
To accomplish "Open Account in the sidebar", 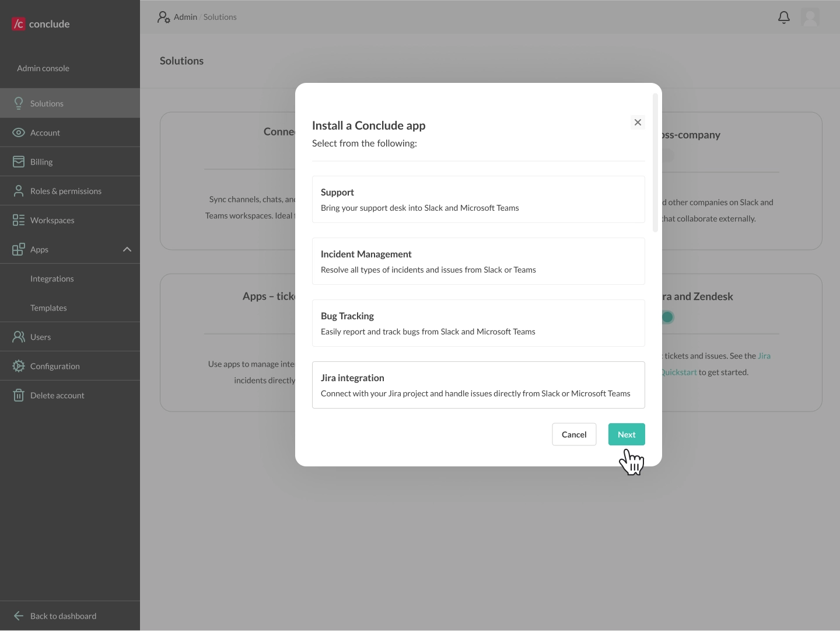I will [70, 133].
